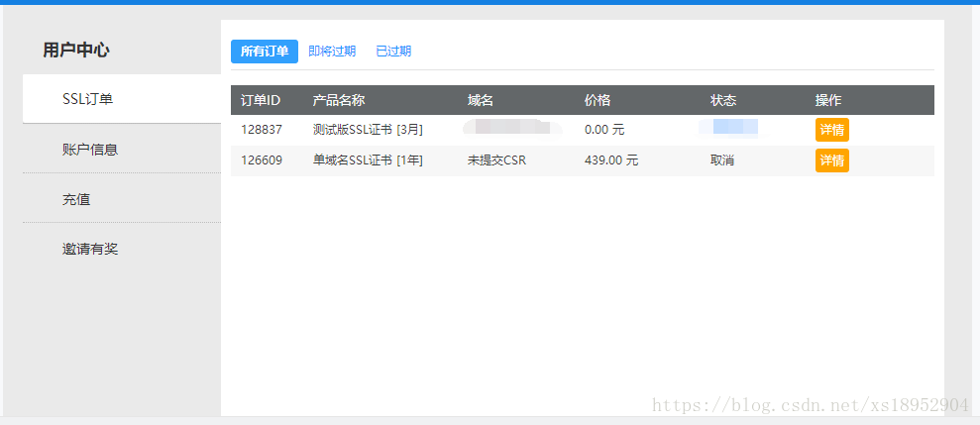
Task: Click the blurred status of order 128837
Action: pos(729,127)
